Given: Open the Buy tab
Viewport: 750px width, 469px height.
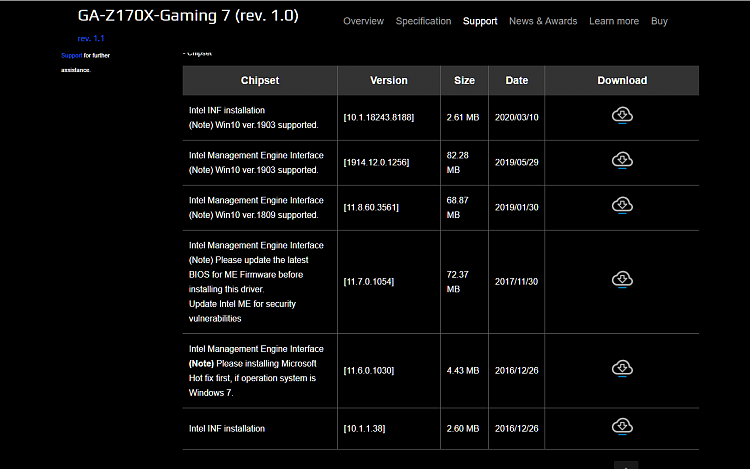Looking at the screenshot, I should pos(659,21).
